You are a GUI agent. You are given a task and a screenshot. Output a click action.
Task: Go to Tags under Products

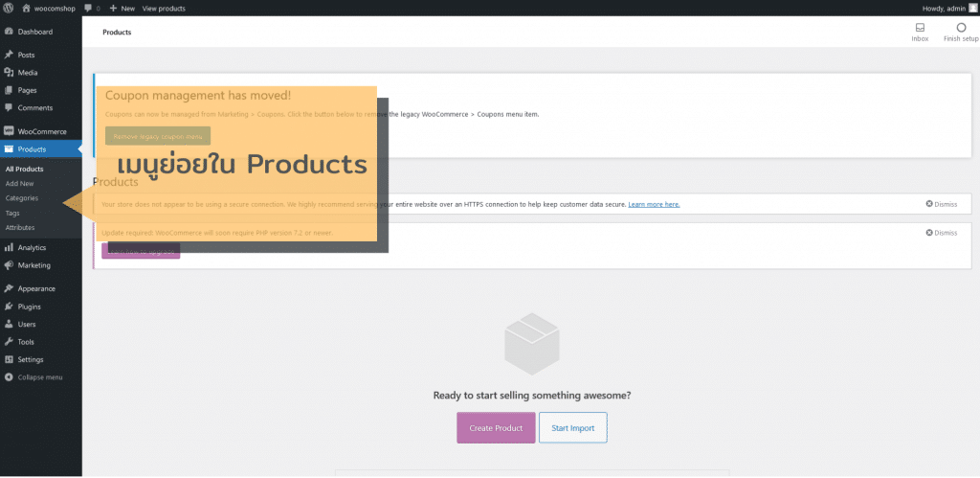point(12,213)
